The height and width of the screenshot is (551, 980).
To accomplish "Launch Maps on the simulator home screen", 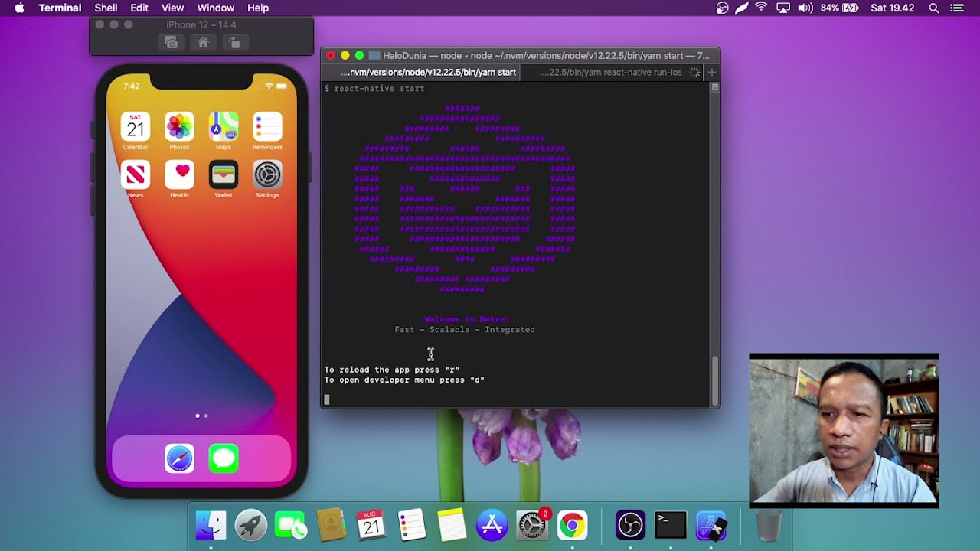I will [x=224, y=127].
